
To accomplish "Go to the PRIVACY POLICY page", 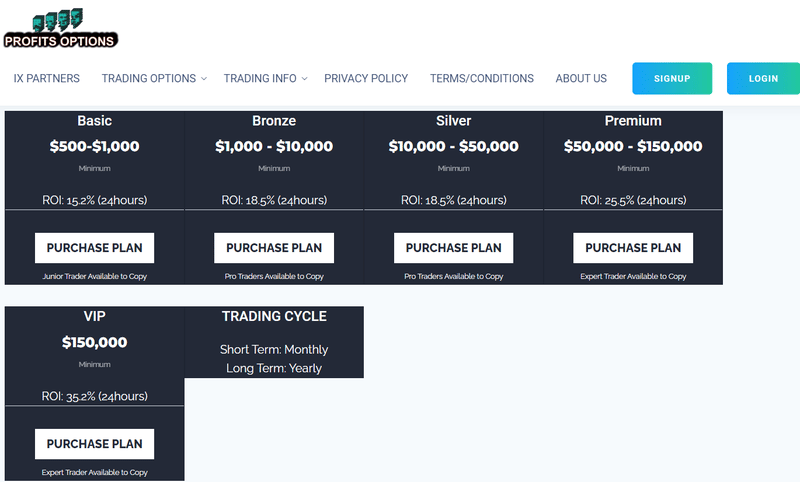I will [x=366, y=79].
